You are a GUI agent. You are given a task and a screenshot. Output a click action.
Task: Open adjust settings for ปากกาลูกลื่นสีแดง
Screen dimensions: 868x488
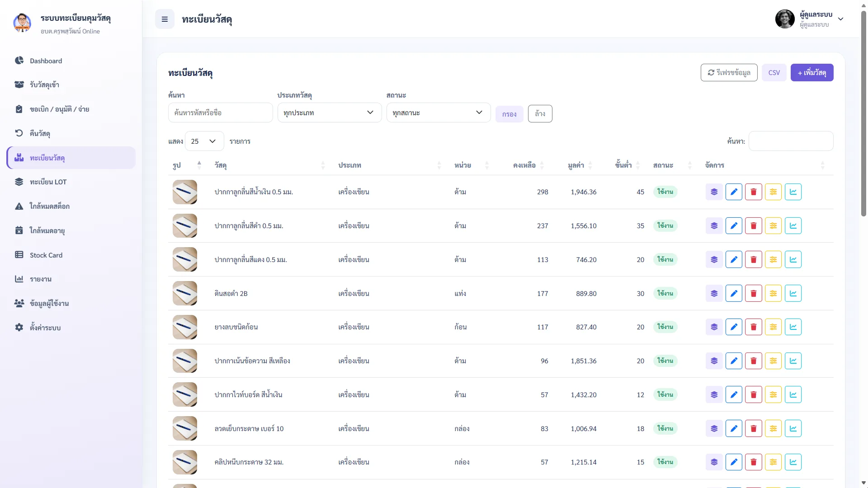773,259
